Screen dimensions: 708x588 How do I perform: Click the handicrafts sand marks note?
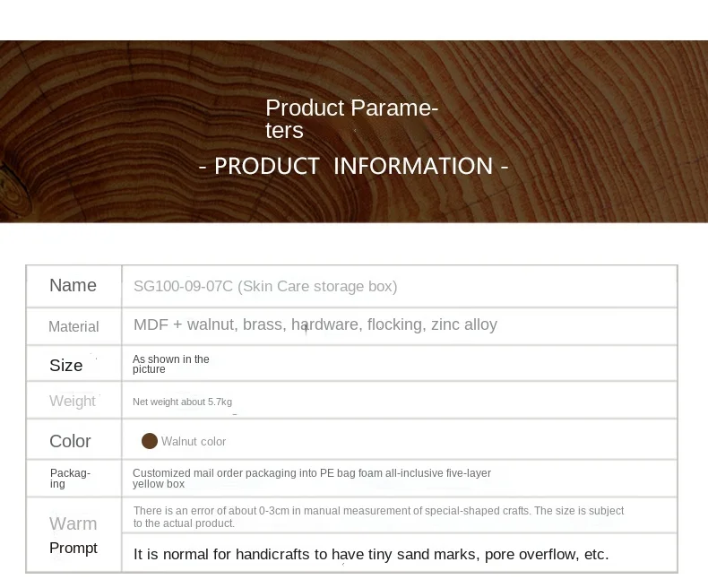tap(371, 554)
